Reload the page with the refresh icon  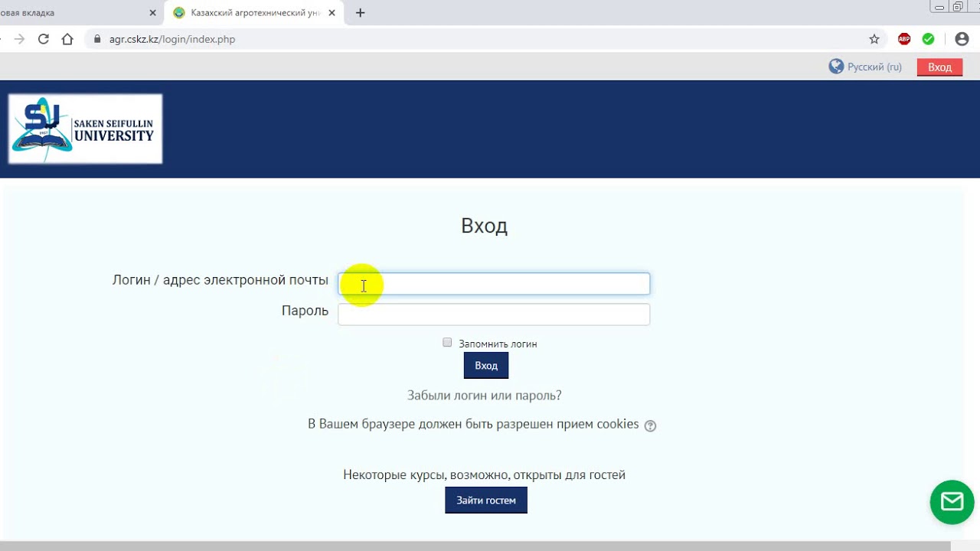pyautogui.click(x=44, y=39)
